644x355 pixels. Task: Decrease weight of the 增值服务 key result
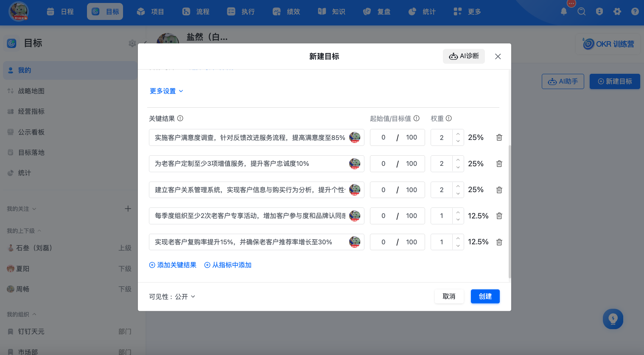(458, 168)
